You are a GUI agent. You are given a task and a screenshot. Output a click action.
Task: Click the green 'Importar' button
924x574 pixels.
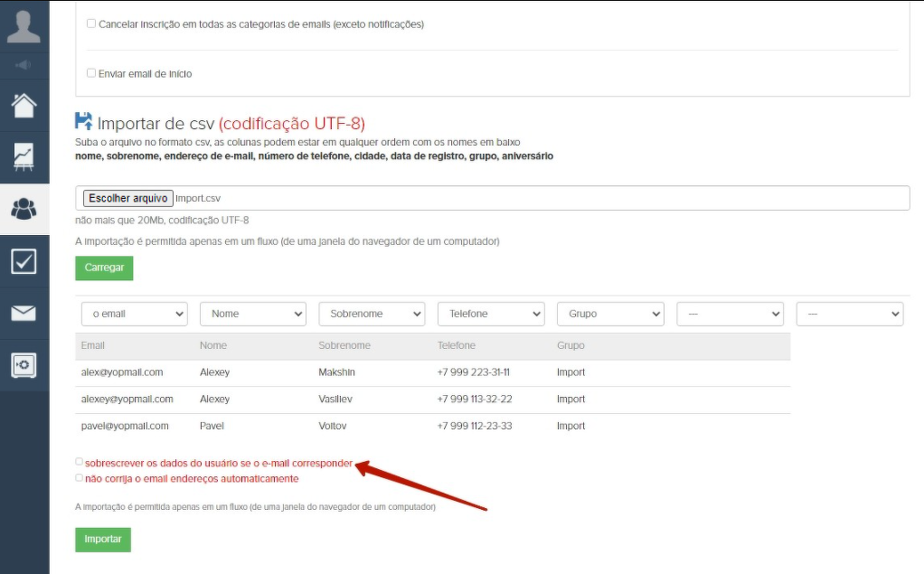coord(103,540)
